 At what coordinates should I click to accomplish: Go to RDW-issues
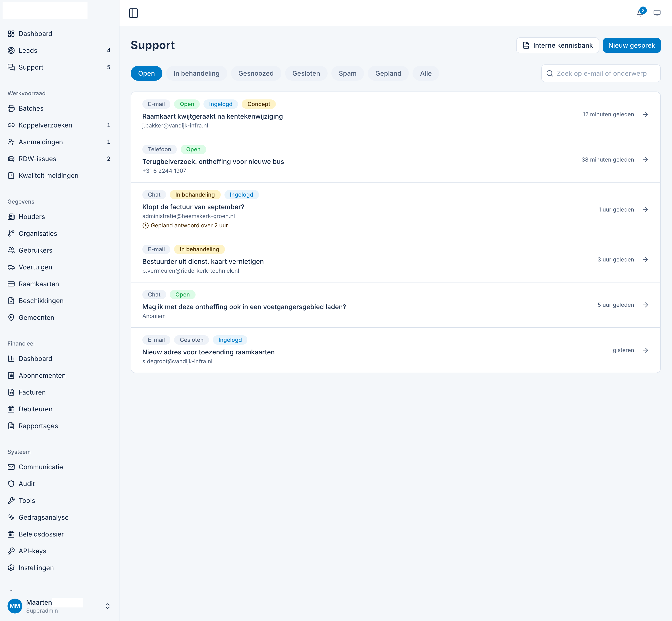point(59,159)
